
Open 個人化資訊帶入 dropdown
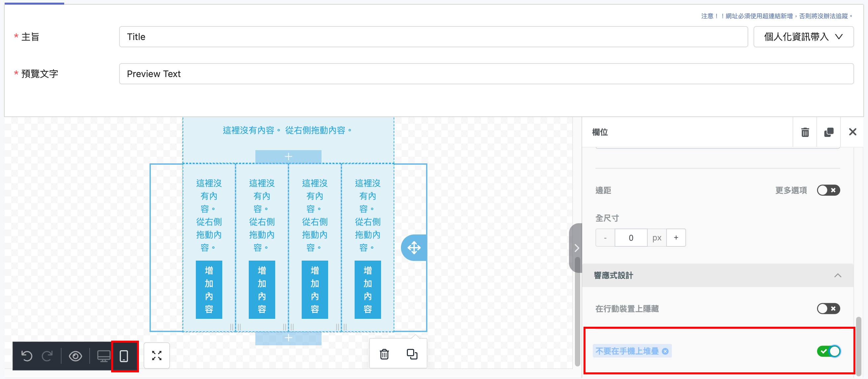point(803,37)
